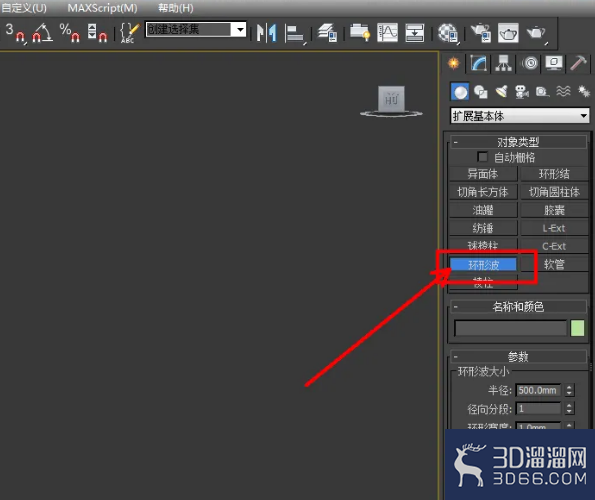Select the Systems category icon
This screenshot has width=595, height=500.
(x=584, y=92)
